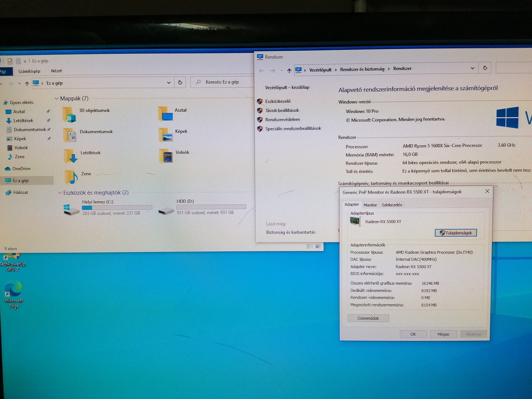Select Letöltések in the navigation pane
This screenshot has width=532, height=399.
pyautogui.click(x=23, y=121)
